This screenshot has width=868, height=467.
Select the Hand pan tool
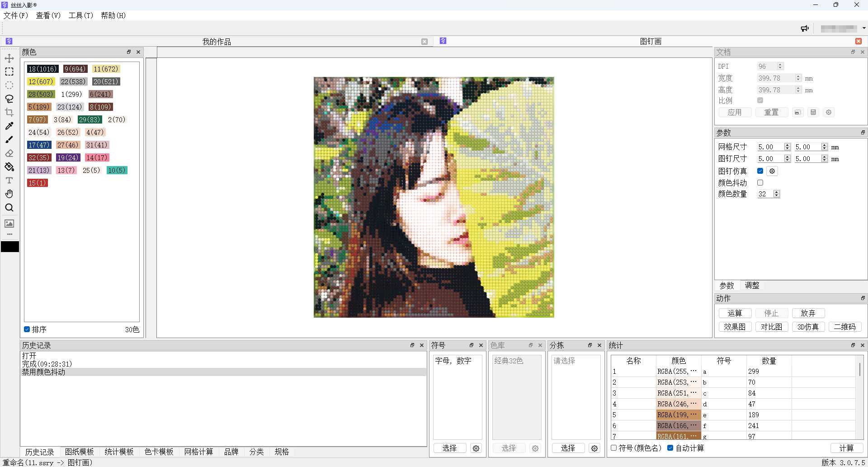point(9,194)
